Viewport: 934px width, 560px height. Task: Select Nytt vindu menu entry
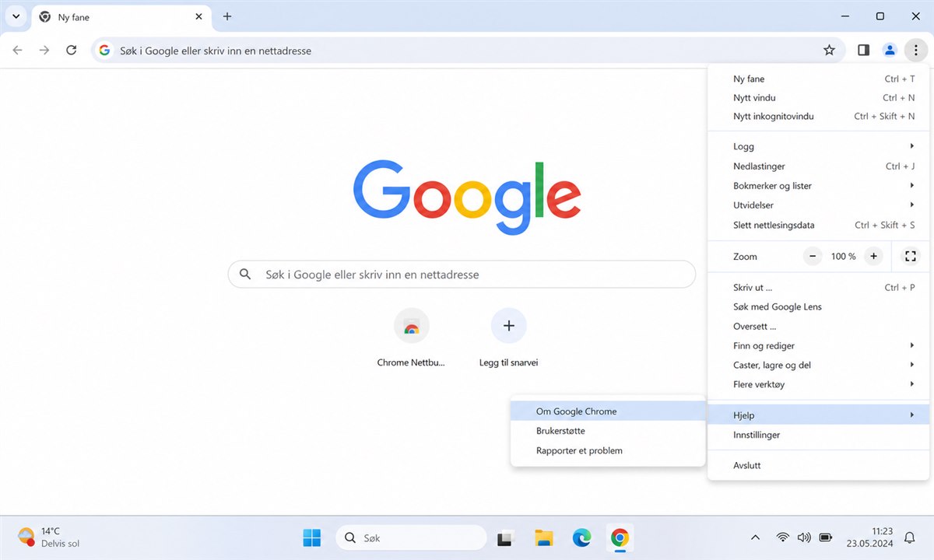(x=819, y=98)
